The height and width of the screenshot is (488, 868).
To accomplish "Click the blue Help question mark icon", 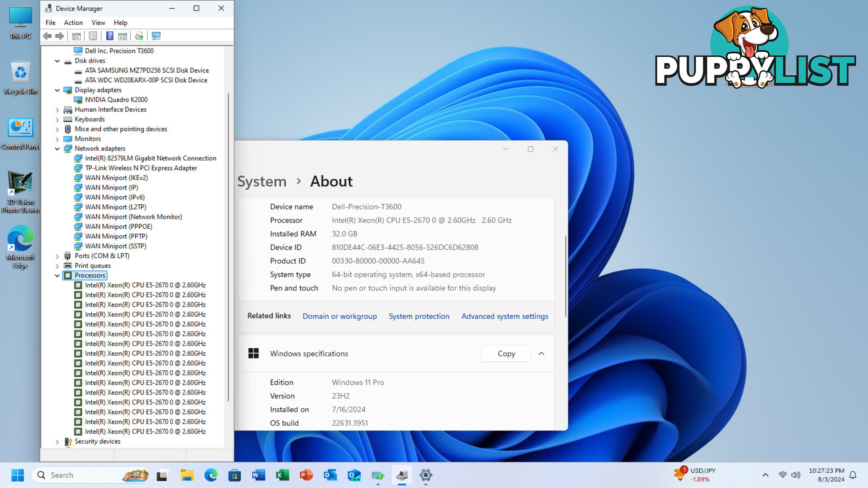I will 110,36.
